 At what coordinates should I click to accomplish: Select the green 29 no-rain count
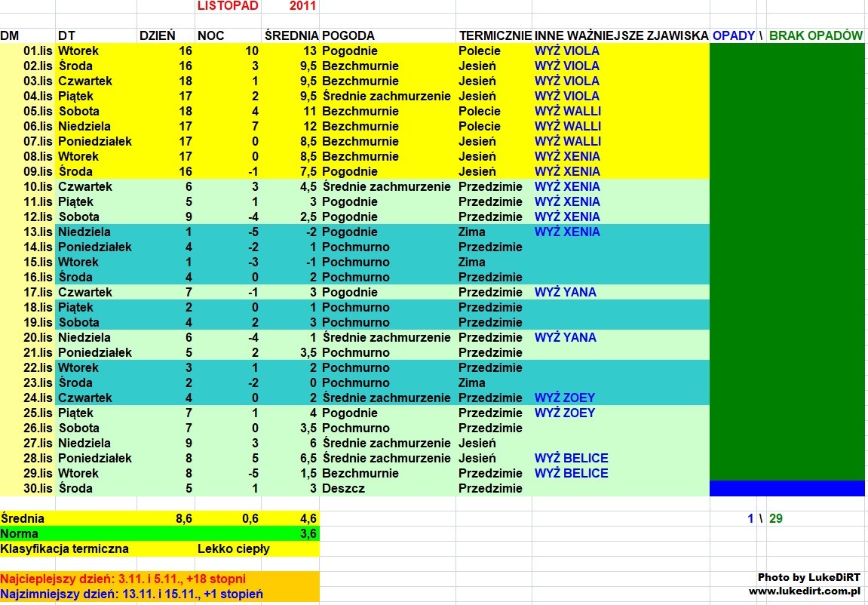776,519
